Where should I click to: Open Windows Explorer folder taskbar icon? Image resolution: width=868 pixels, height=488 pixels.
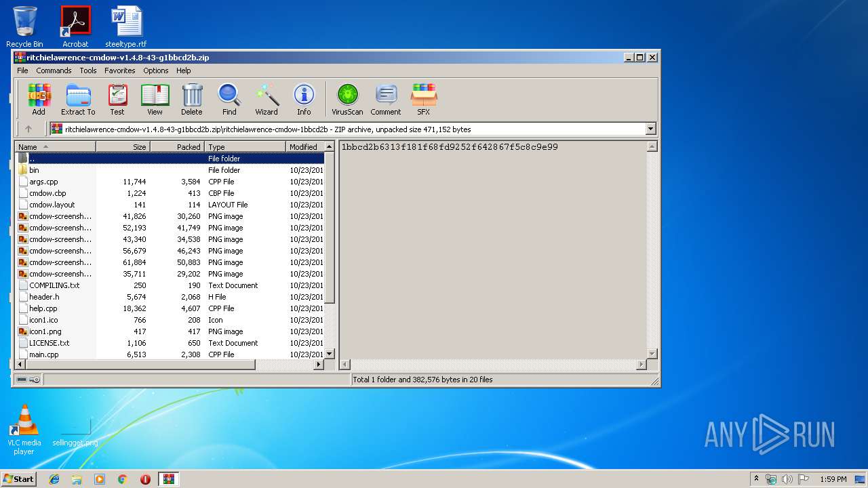click(x=77, y=479)
